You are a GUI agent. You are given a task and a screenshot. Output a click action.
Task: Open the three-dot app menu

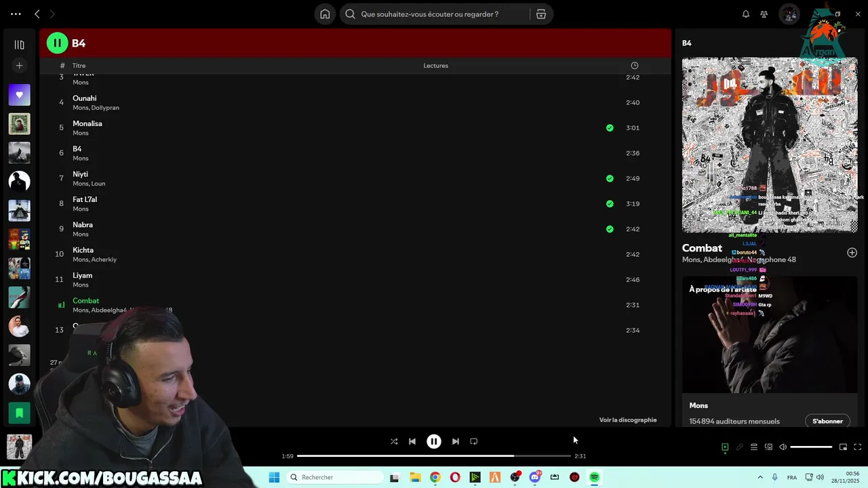pos(16,14)
